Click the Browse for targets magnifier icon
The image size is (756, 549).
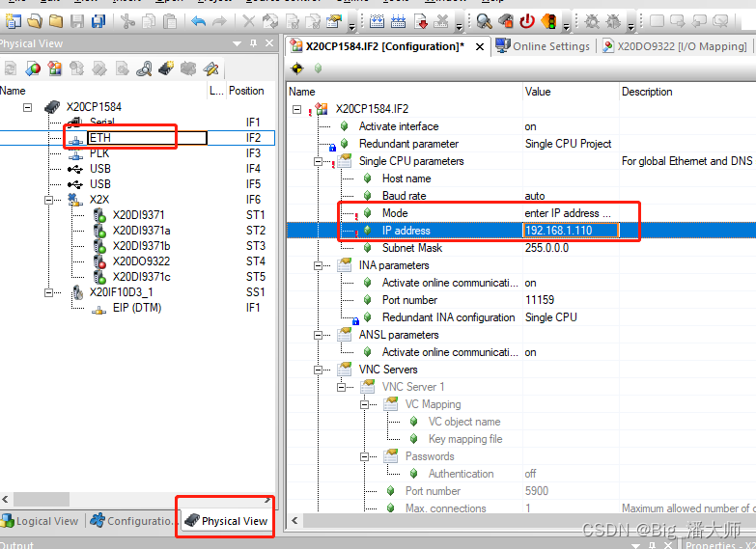(484, 21)
